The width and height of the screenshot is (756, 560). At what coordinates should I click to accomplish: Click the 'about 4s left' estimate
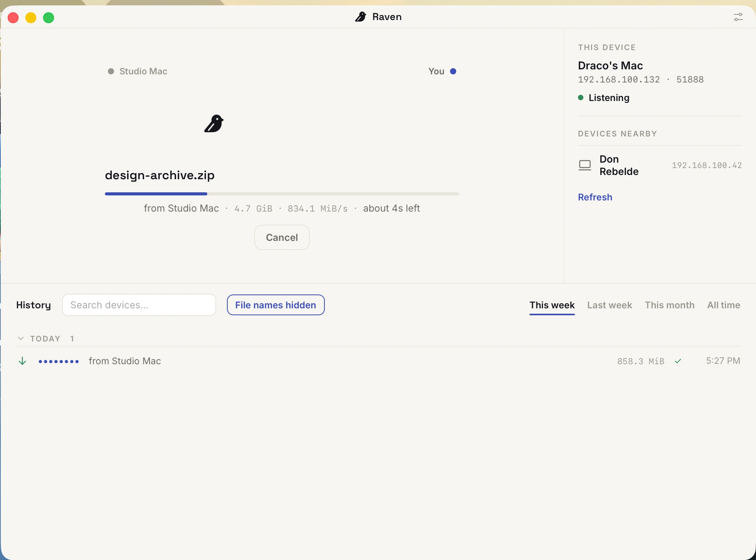(391, 209)
